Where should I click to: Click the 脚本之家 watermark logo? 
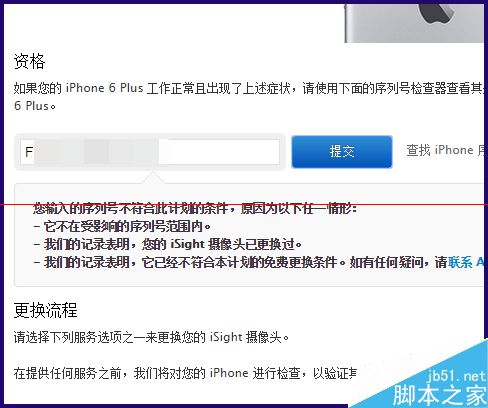click(439, 395)
